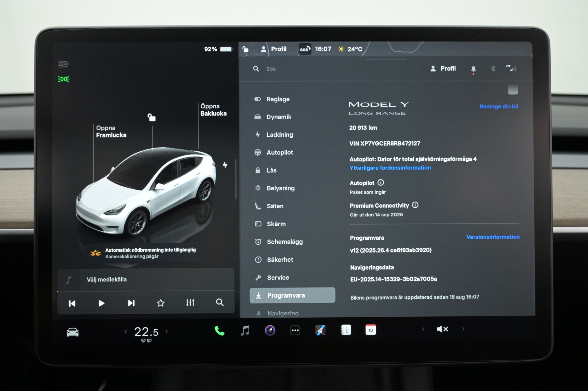588x391 pixels.
Task: Click the Namnge din bil link
Action: [499, 106]
